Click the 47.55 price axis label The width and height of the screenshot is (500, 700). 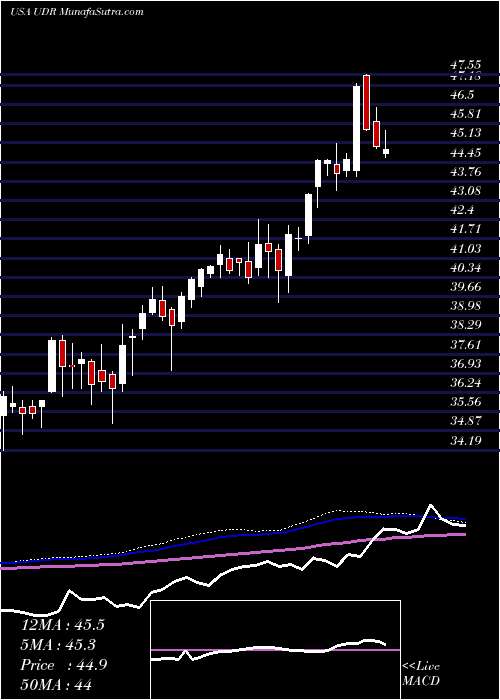tap(466, 64)
